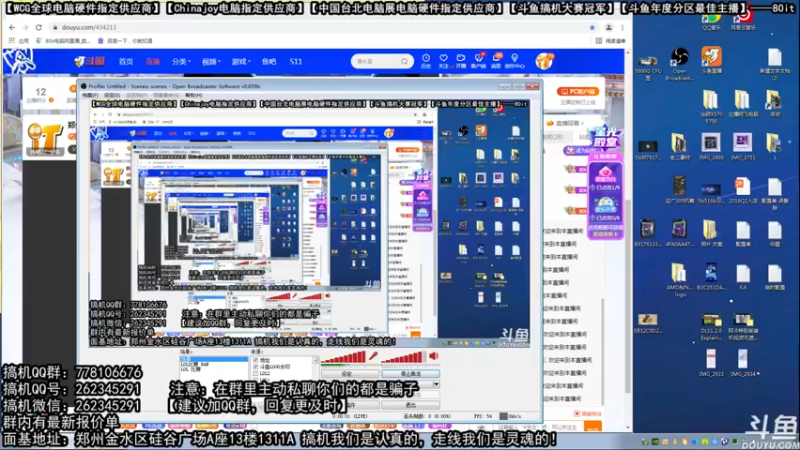The width and height of the screenshot is (800, 450).
Task: Open the EB12C0D2 desktop image
Action: click(x=648, y=323)
